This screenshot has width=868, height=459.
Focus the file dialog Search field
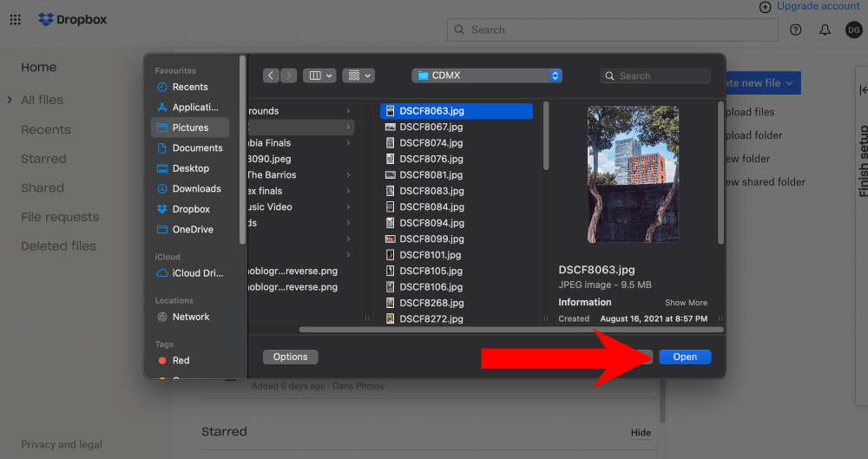pos(655,75)
